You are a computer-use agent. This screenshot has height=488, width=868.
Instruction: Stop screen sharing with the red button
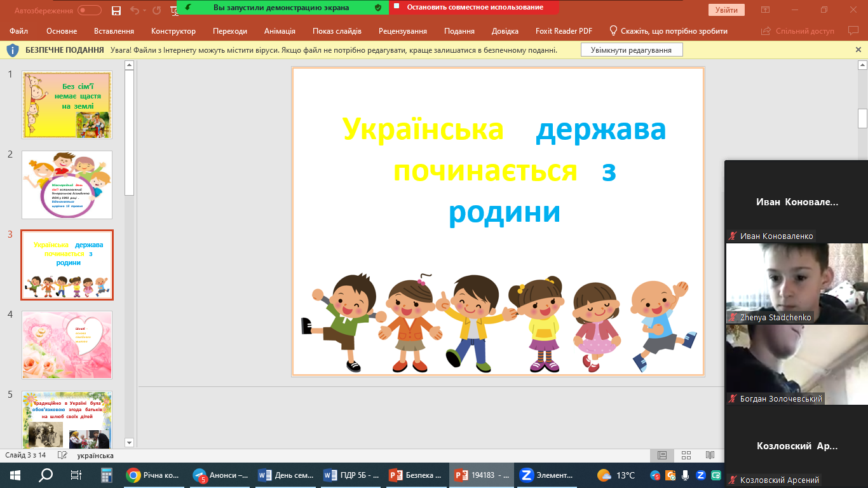(474, 8)
